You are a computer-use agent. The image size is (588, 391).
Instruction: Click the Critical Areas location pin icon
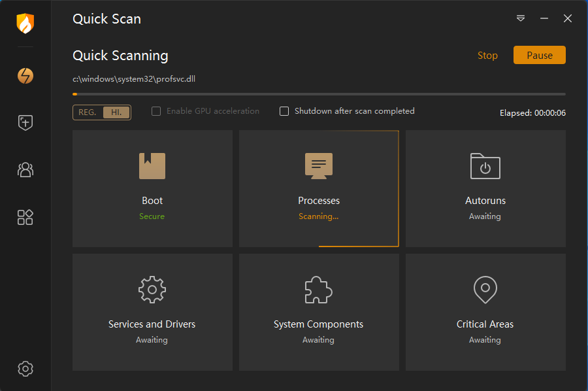[485, 290]
